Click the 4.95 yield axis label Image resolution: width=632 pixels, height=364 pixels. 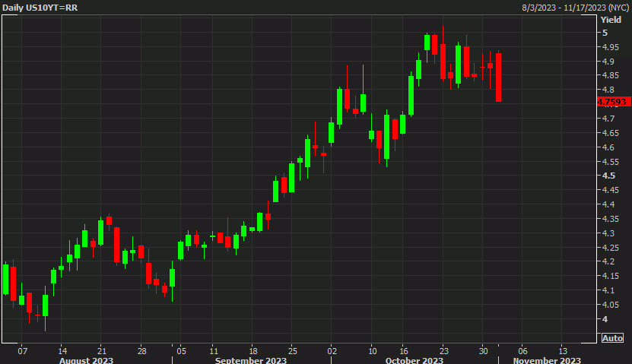610,47
